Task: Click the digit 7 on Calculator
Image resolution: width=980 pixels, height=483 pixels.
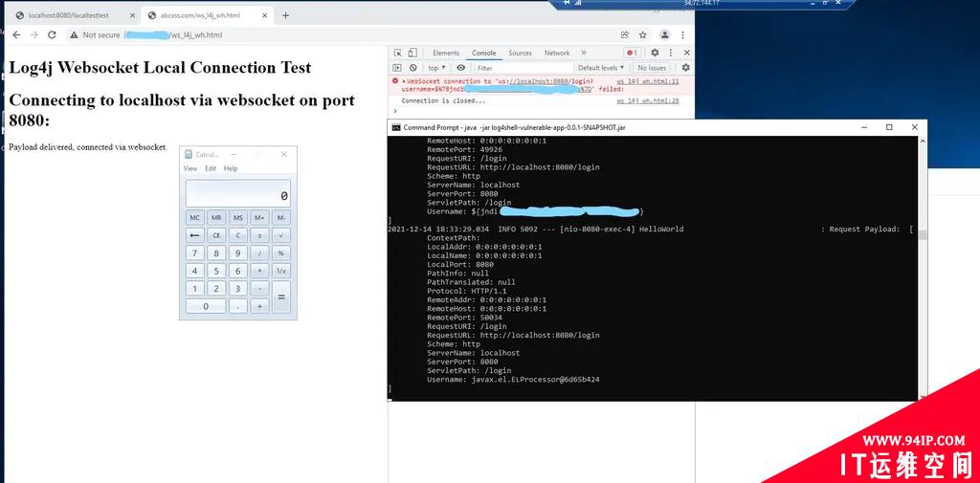Action: point(195,253)
